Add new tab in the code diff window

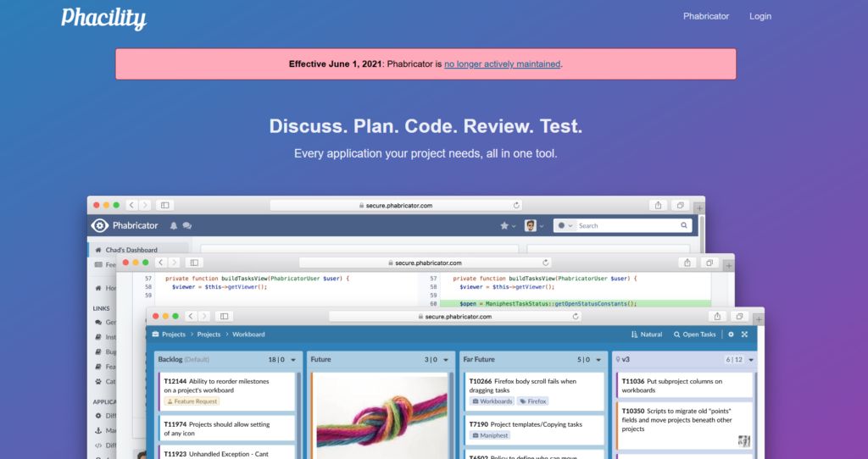[x=728, y=265]
